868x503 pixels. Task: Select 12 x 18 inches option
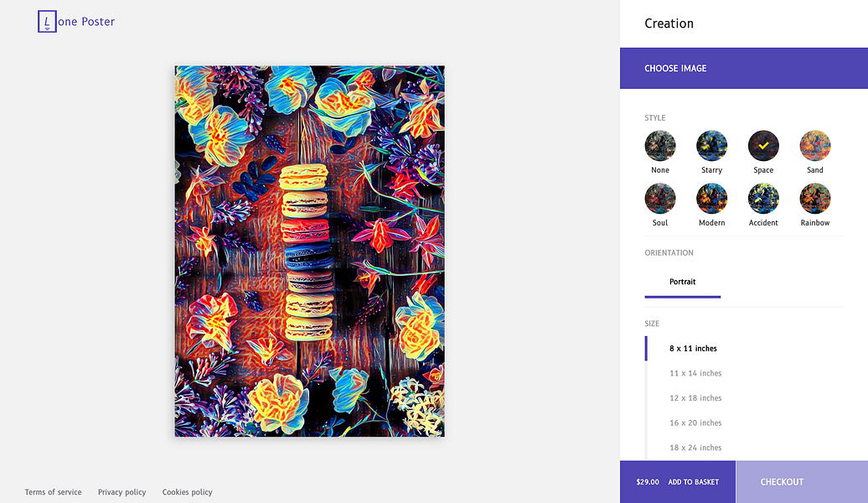tap(695, 398)
